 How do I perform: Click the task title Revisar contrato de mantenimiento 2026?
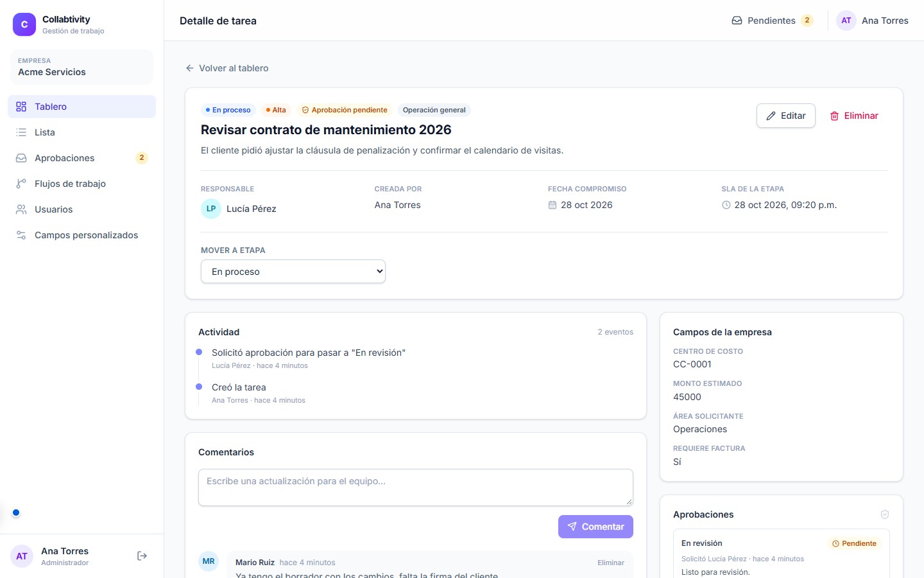tap(326, 130)
